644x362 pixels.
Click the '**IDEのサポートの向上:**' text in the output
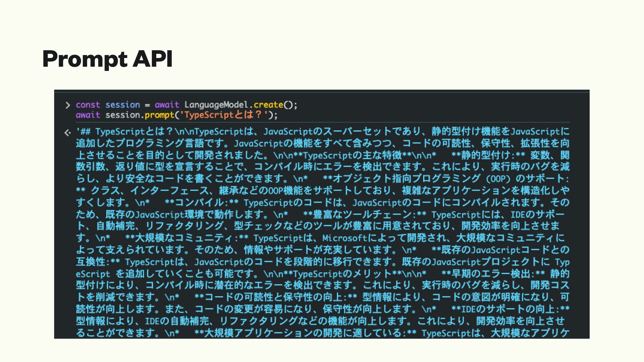510,309
